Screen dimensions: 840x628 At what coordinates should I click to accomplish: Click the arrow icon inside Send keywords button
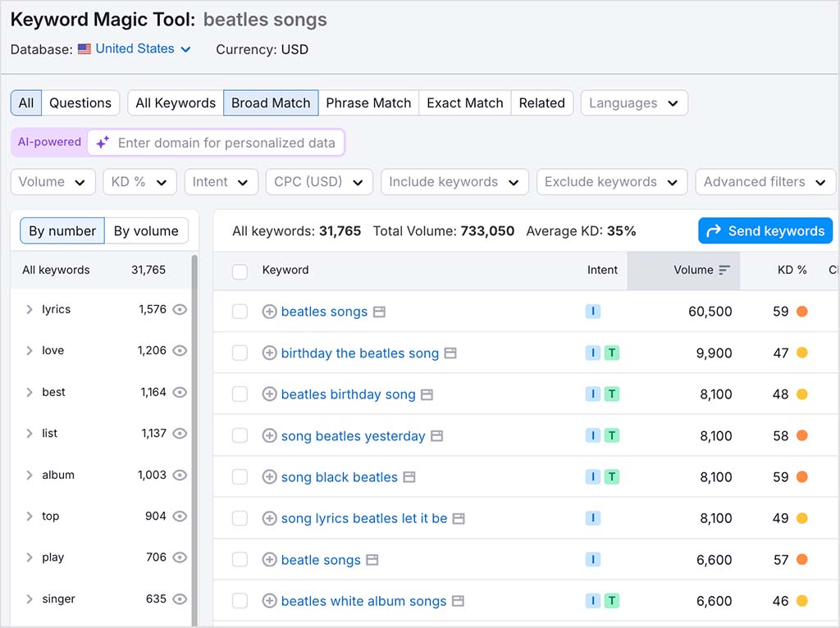[x=712, y=230]
